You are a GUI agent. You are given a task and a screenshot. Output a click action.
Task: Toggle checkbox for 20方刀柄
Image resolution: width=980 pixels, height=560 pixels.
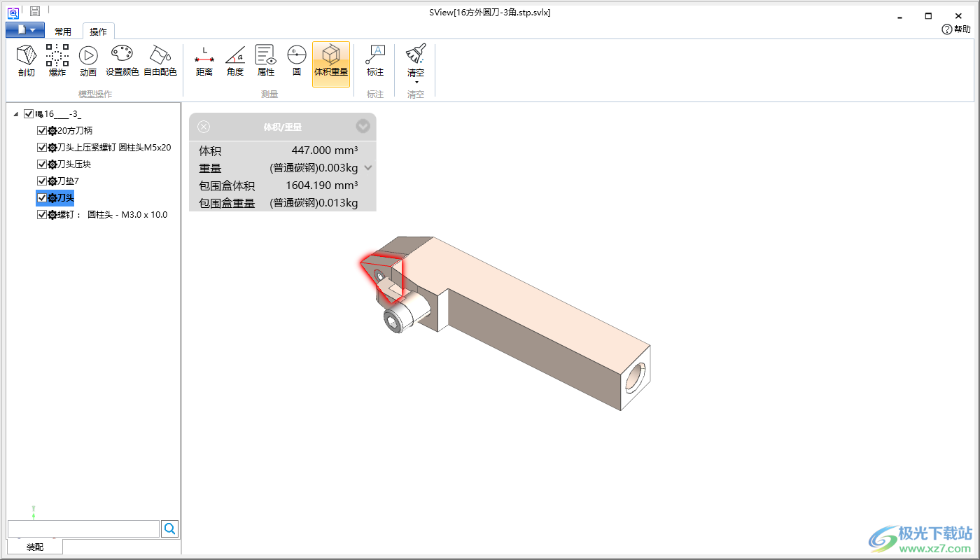42,130
